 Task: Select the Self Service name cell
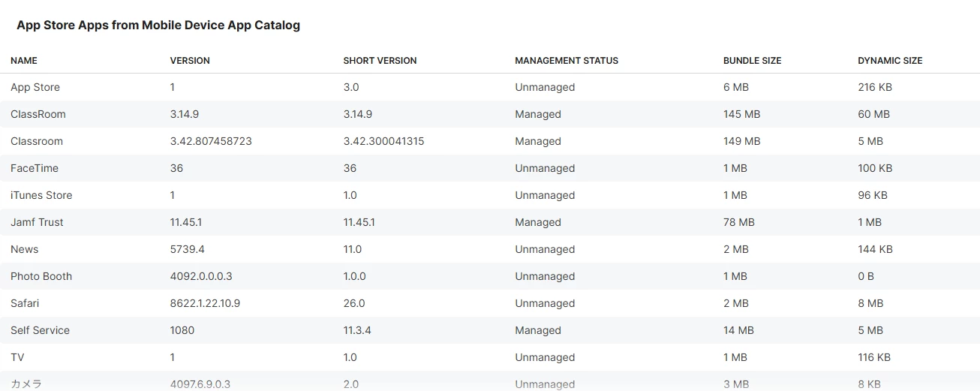tap(40, 330)
